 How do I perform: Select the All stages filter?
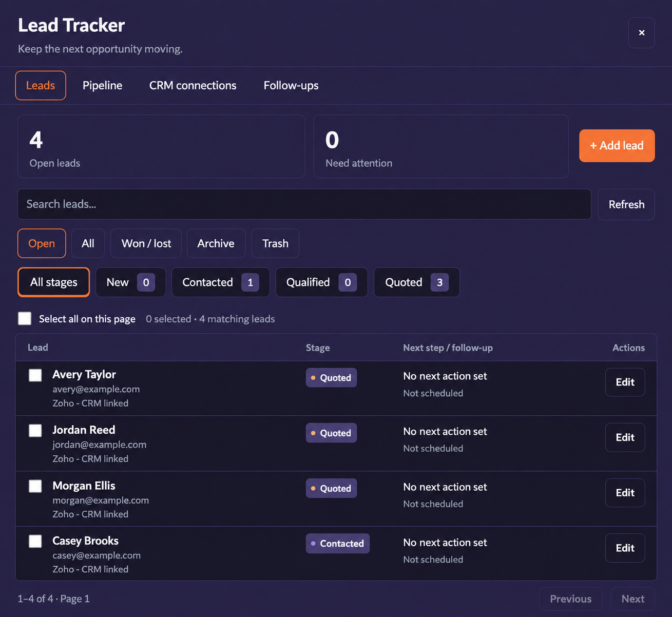click(54, 282)
